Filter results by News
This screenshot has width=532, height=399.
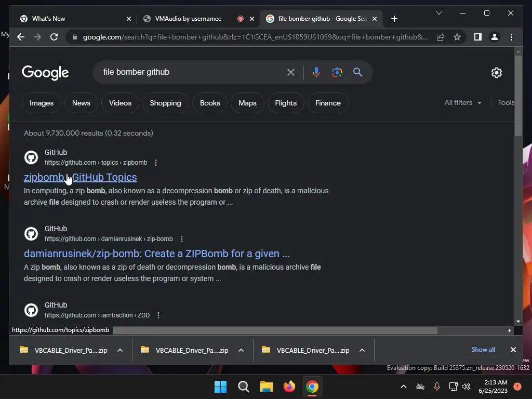point(81,103)
